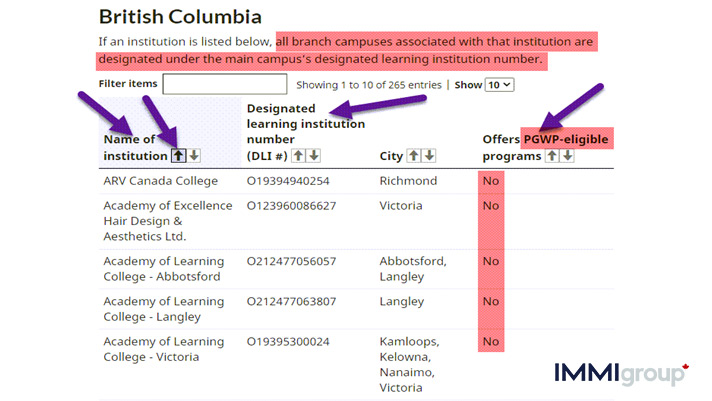Click Academy of Learning College - Victoria
The image size is (712, 401).
(x=164, y=349)
